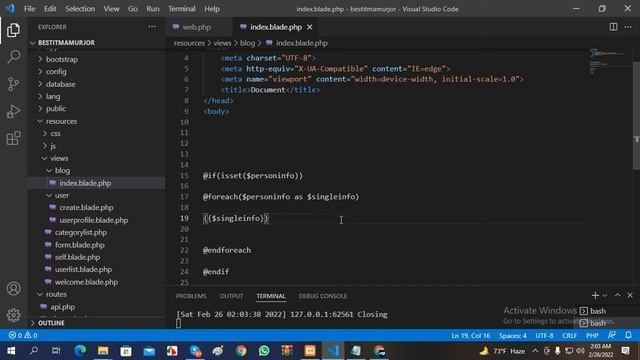This screenshot has width=640, height=360.
Task: Open the new terminal launch profile dropdown
Action: point(605,296)
